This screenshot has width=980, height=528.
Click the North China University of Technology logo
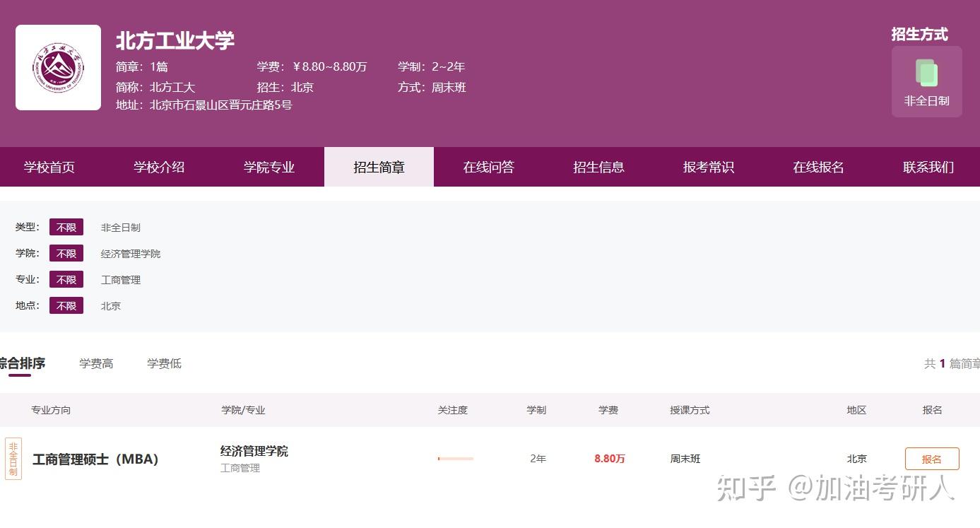[x=58, y=68]
